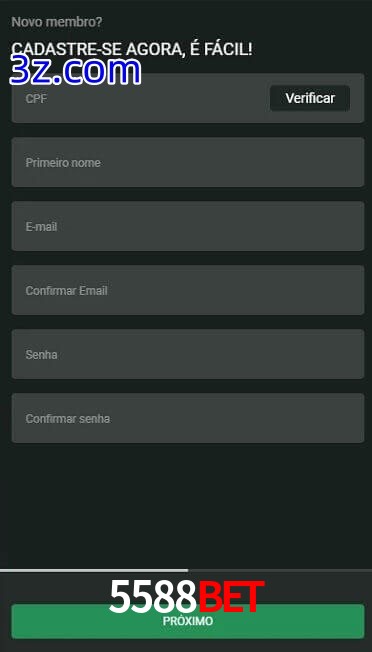
Task: Advance with the green PRÓXIMO button
Action: (188, 621)
